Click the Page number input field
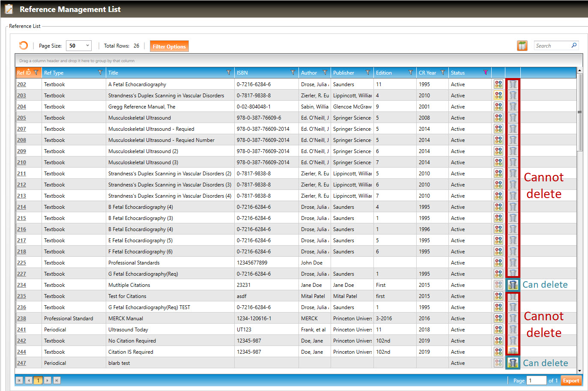Screen dimensions: 588x391 click(x=536, y=380)
